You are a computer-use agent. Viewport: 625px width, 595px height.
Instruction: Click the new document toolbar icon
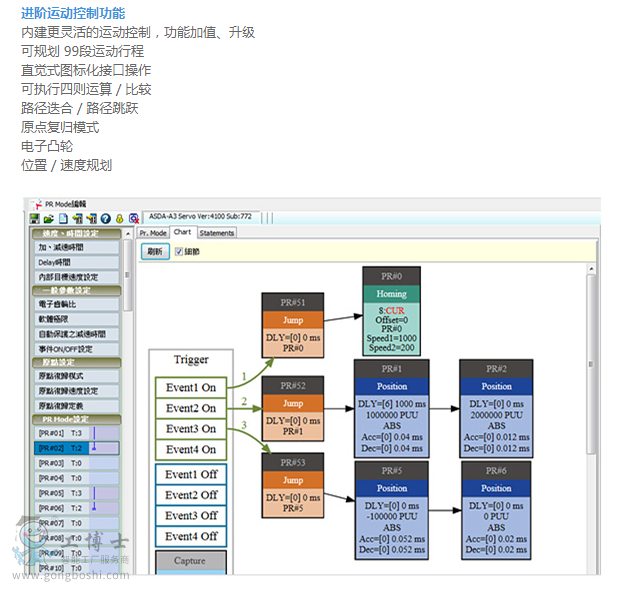[62, 218]
